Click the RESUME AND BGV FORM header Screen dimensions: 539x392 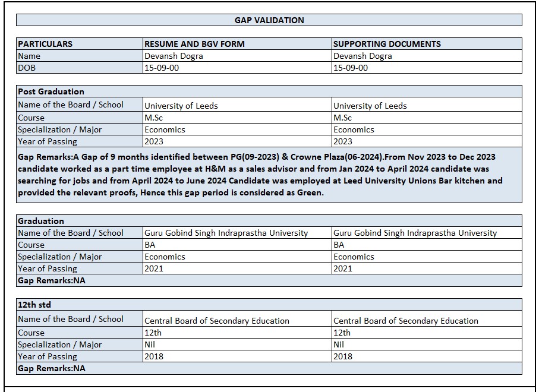coord(194,44)
